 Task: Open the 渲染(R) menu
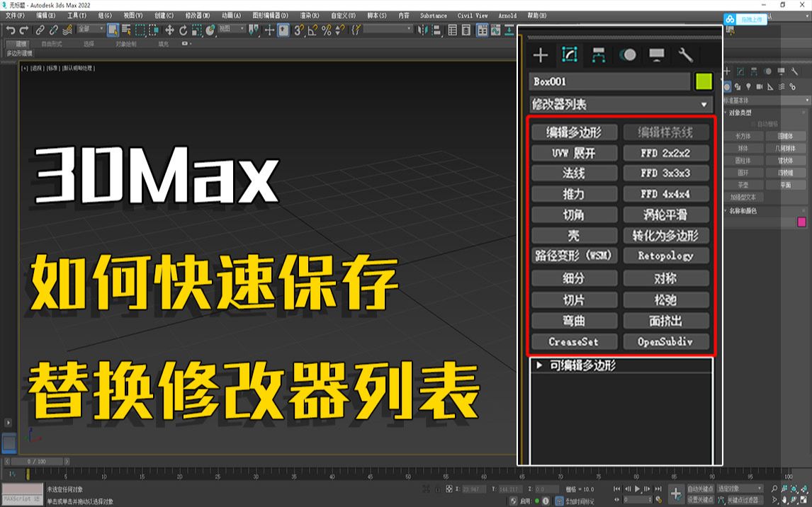311,16
